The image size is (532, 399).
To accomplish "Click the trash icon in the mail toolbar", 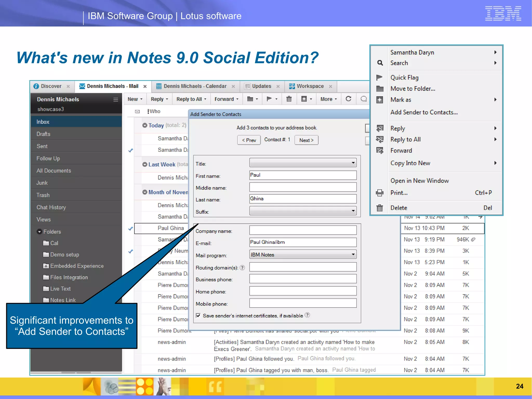I will 289,99.
